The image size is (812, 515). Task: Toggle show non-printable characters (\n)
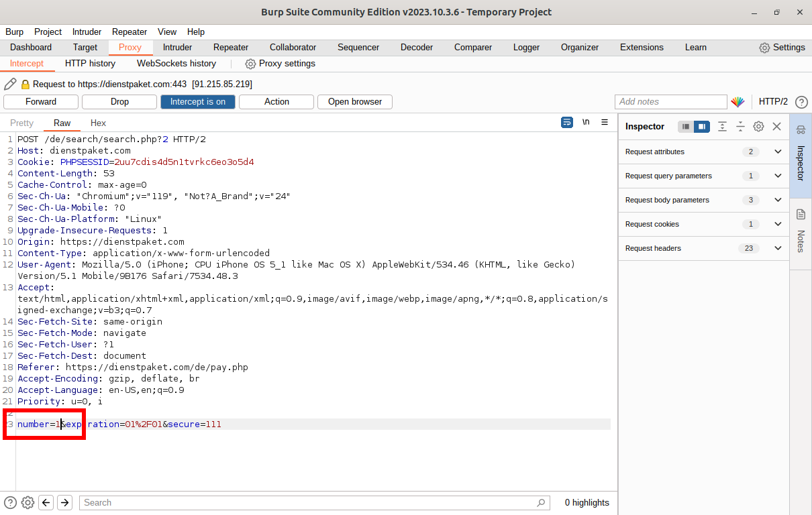[x=586, y=122]
